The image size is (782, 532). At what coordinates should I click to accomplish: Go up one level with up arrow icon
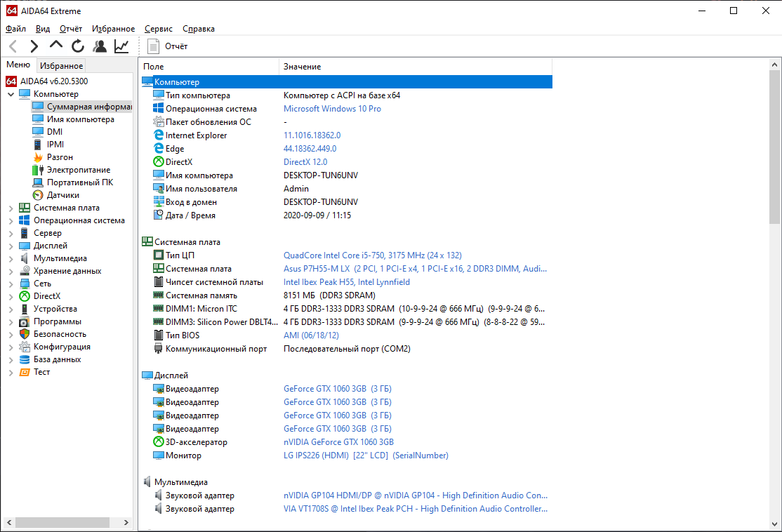56,45
